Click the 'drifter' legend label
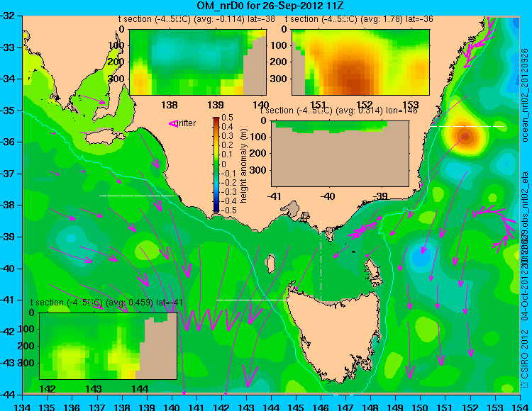The width and height of the screenshot is (532, 411). point(187,123)
